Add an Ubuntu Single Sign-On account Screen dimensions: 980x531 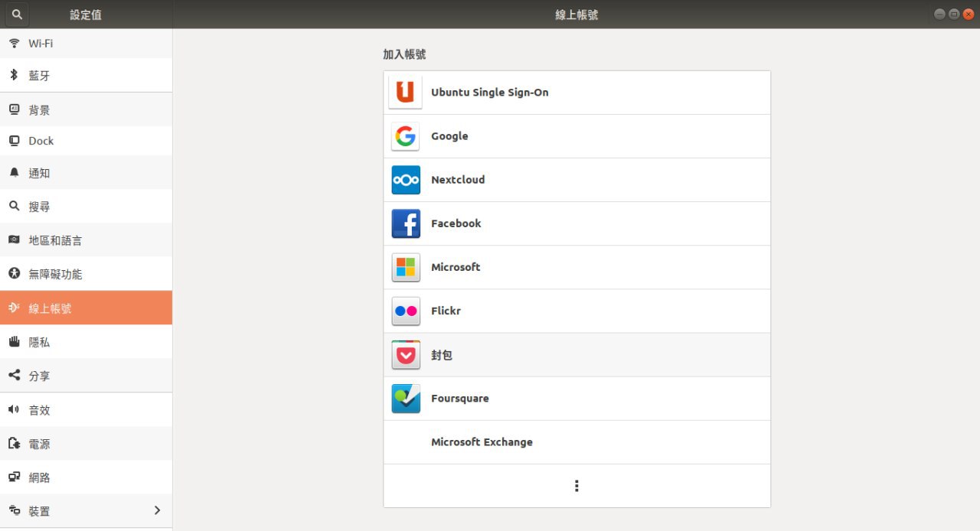point(577,93)
